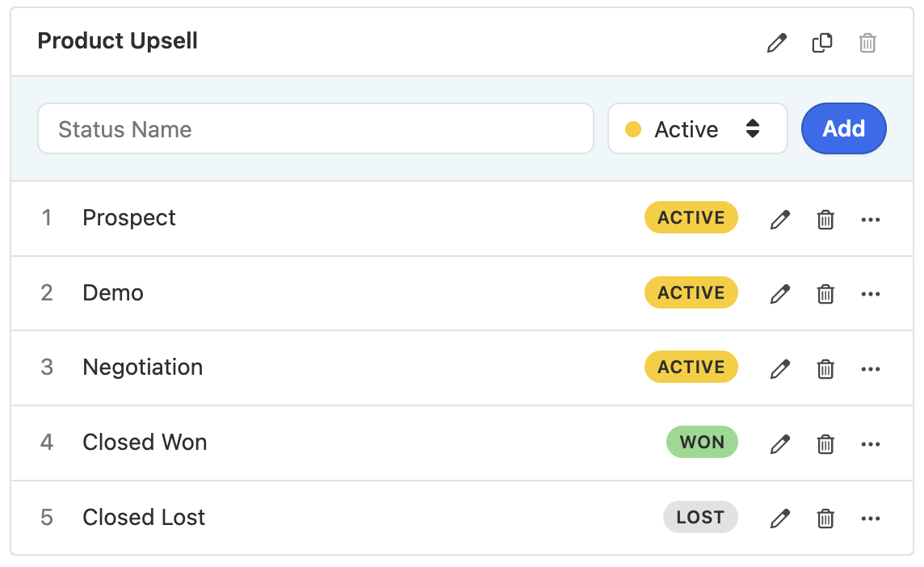Delete the Demo status
Image resolution: width=924 pixels, height=567 pixels.
825,293
